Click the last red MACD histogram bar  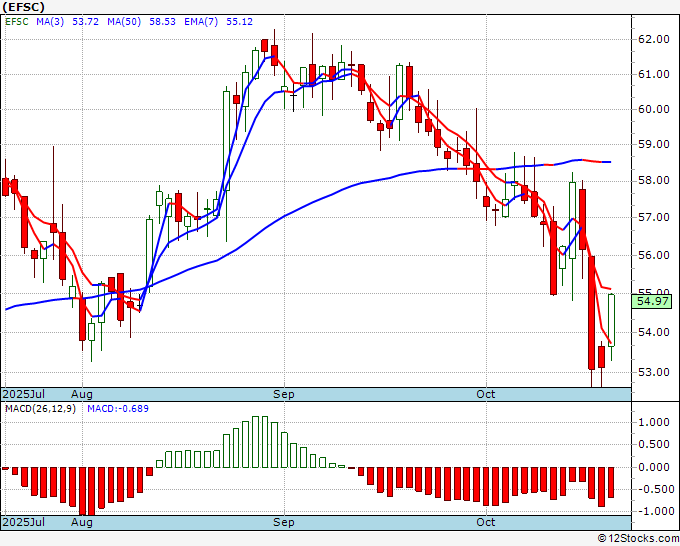point(611,482)
